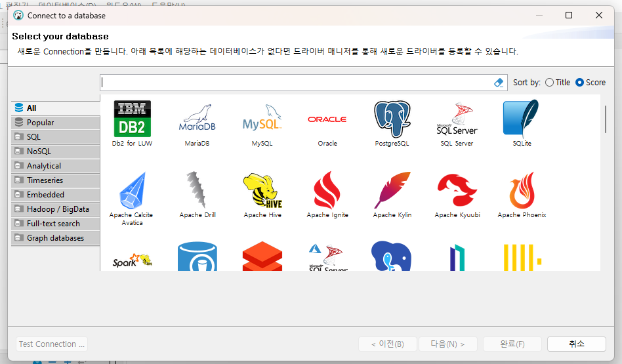622x364 pixels.
Task: Sort databases by Title
Action: 557,83
